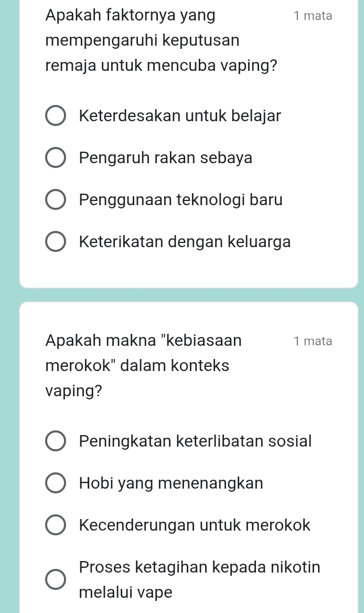Mark the Keterikatan dengan keluarga radio circle
The image size is (364, 613).
click(56, 242)
